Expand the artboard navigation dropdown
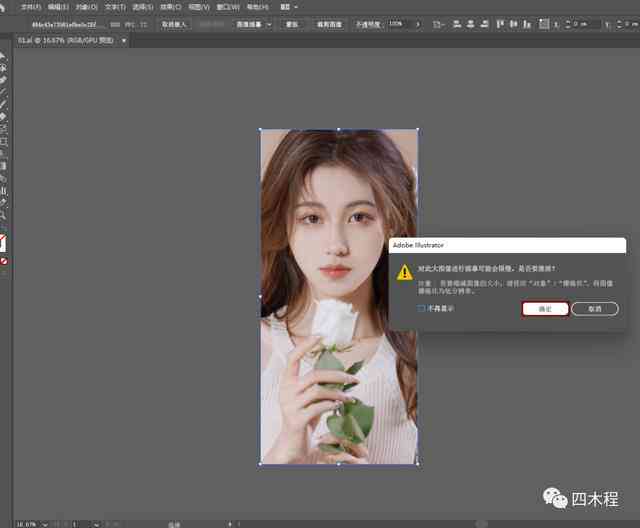 96,524
